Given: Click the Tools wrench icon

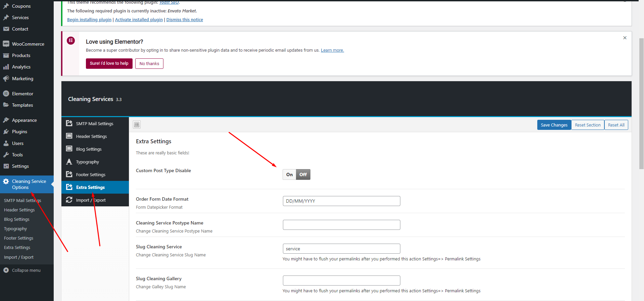Looking at the screenshot, I should coord(6,155).
